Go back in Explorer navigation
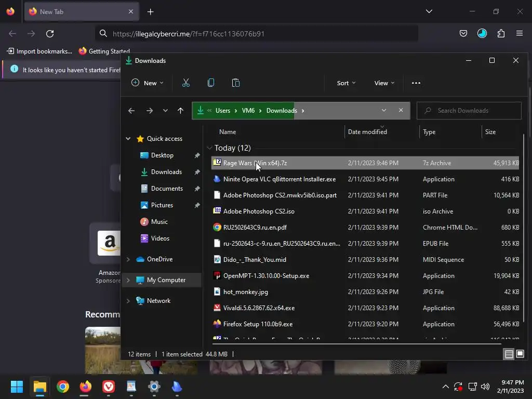The image size is (532, 399). pyautogui.click(x=131, y=111)
